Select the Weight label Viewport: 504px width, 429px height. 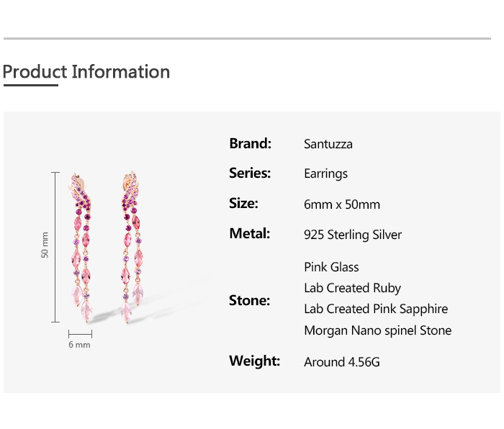tap(254, 361)
